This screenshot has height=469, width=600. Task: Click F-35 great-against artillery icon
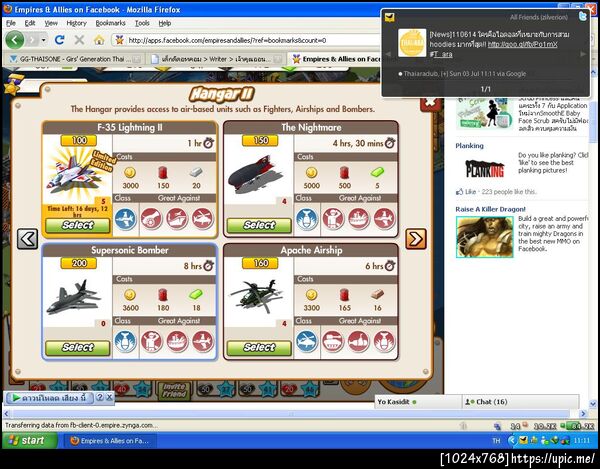click(x=152, y=219)
